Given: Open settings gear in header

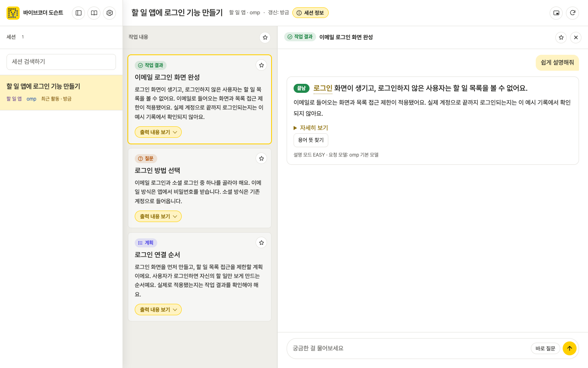Looking at the screenshot, I should click(109, 13).
